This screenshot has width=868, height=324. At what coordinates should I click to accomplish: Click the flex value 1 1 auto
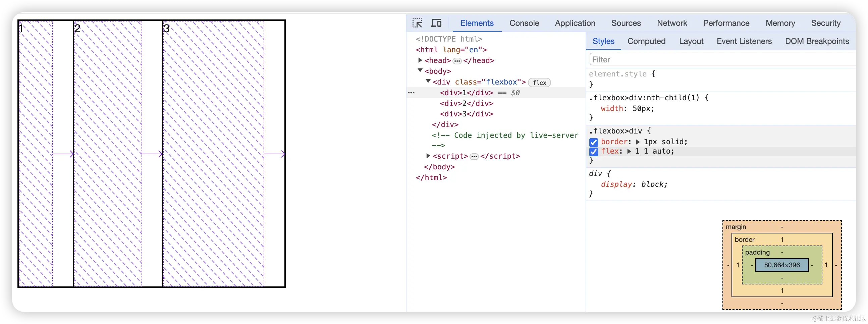pyautogui.click(x=654, y=151)
